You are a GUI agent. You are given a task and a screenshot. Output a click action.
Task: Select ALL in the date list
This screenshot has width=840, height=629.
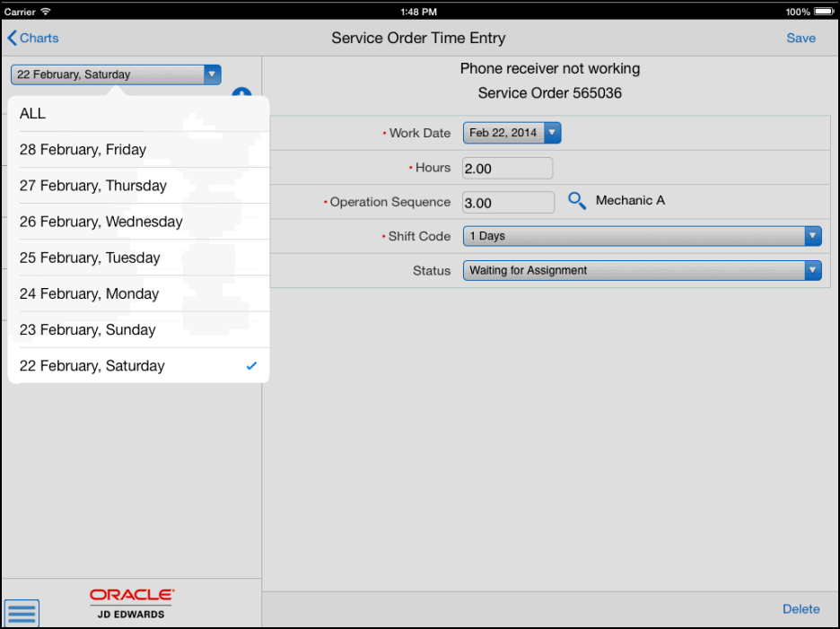(139, 114)
